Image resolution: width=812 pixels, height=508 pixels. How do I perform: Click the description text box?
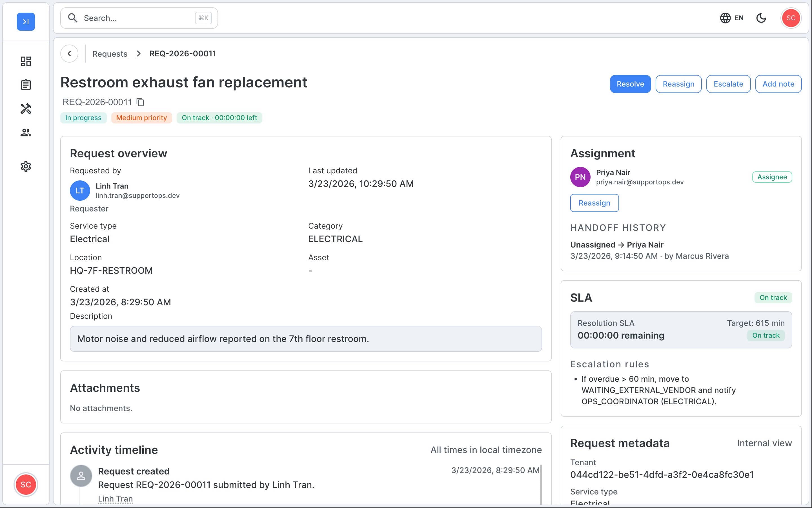tap(306, 339)
